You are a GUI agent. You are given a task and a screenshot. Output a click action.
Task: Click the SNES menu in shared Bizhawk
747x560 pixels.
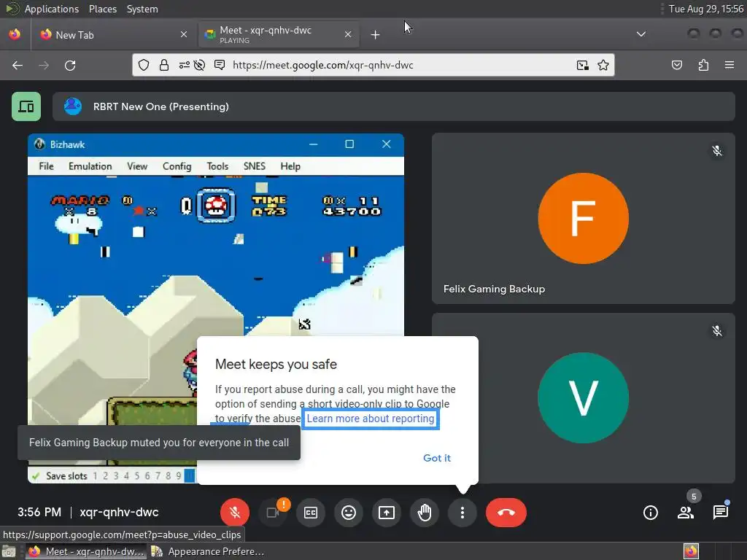255,166
